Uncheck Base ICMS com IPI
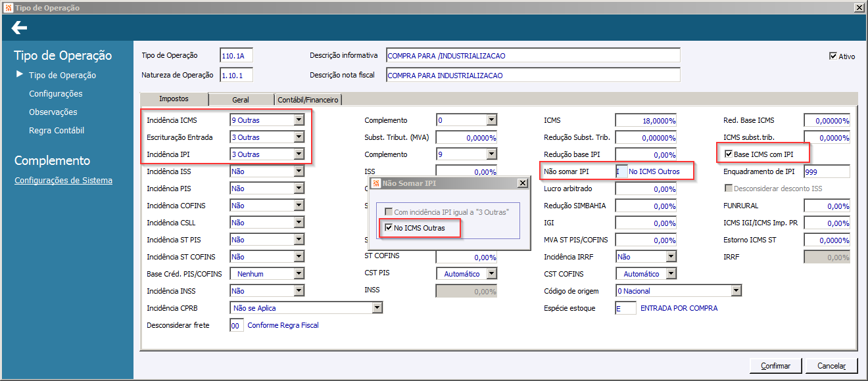 728,154
